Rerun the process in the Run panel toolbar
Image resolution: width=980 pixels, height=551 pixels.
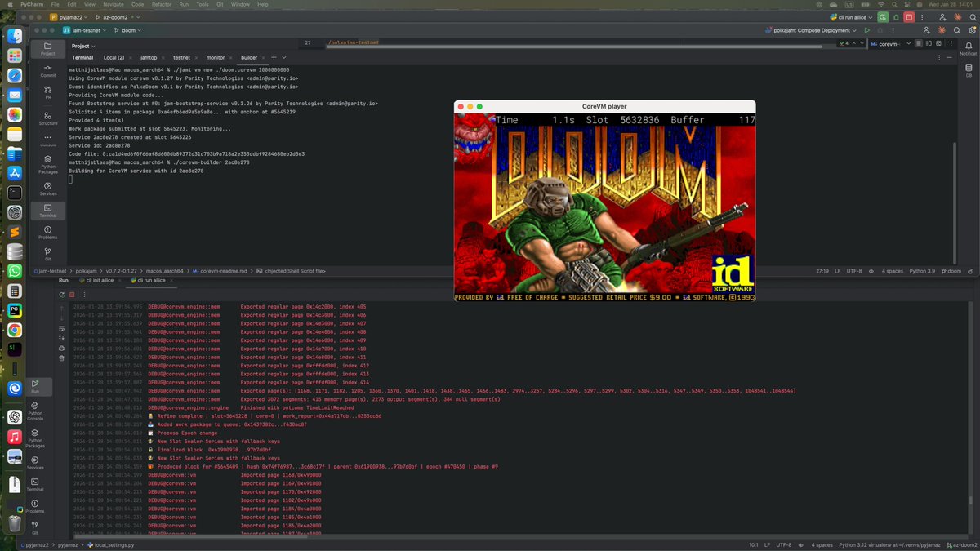(x=61, y=295)
